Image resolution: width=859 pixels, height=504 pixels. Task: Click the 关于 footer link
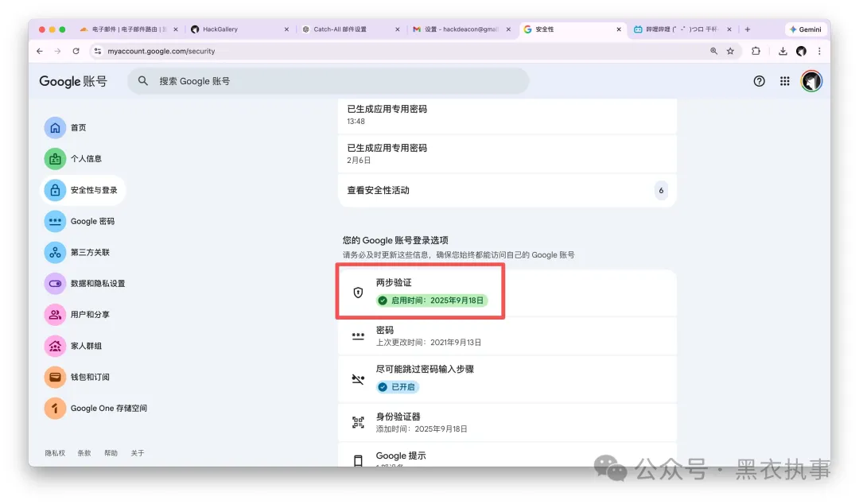[138, 453]
